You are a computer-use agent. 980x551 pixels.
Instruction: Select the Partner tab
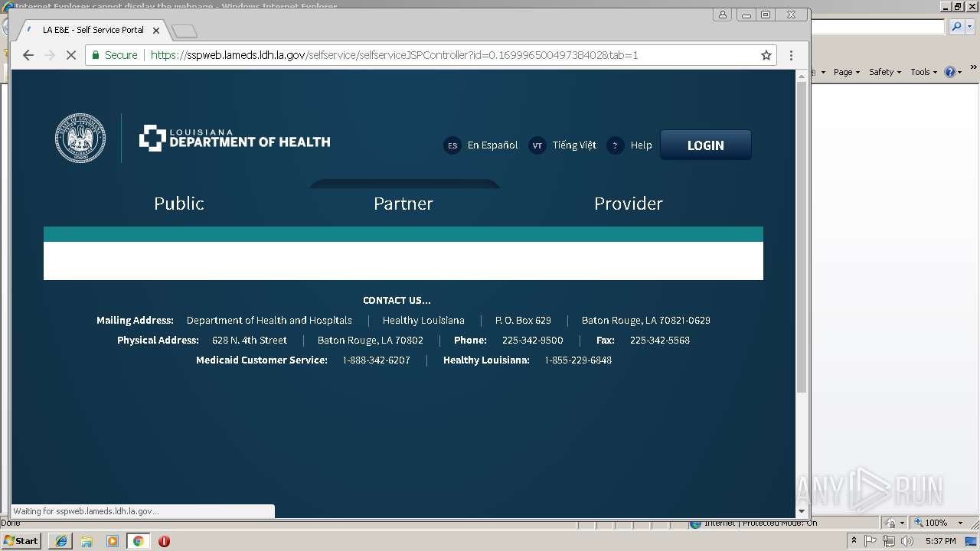pos(403,204)
